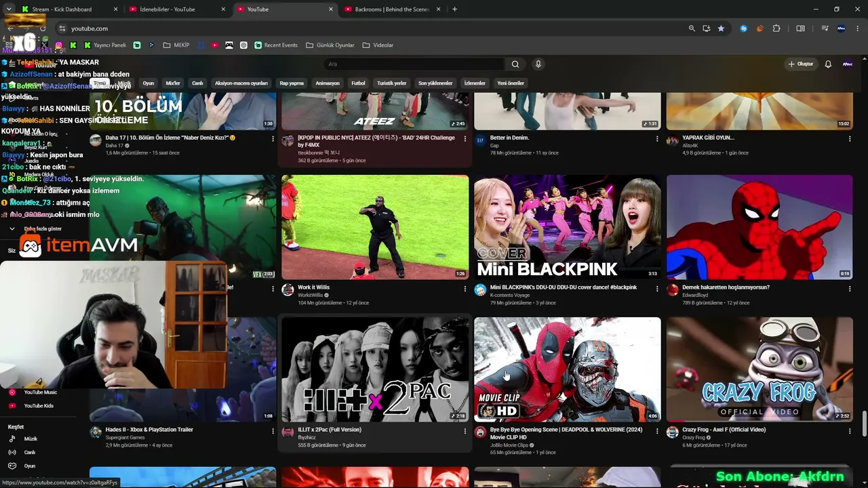Filter feed by Mix'ler chip
This screenshot has width=868, height=488.
[x=173, y=83]
